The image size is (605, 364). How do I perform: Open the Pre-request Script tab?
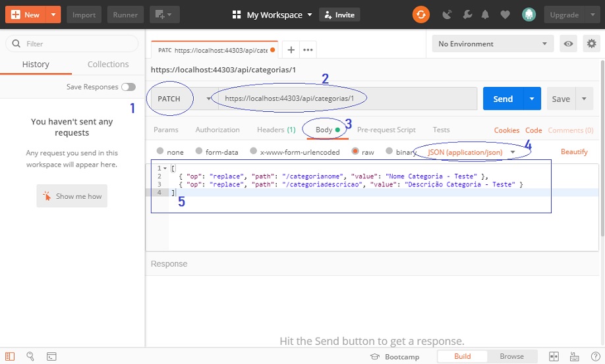click(386, 130)
